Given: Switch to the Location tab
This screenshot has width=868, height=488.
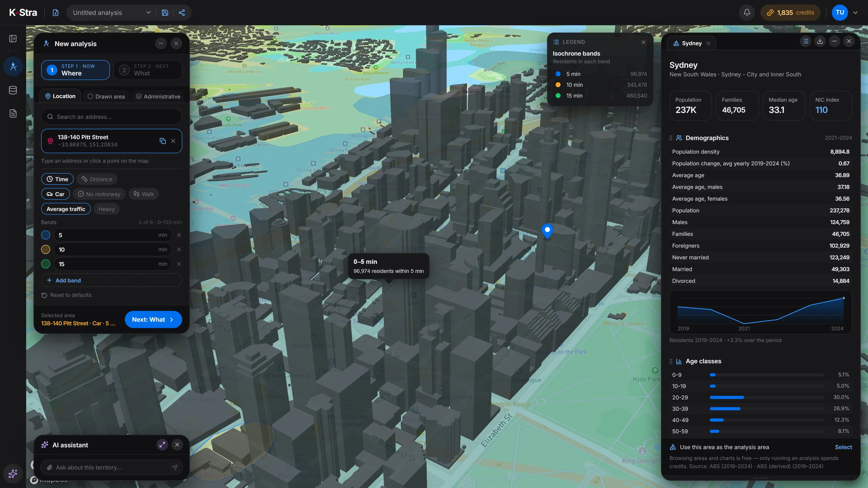Looking at the screenshot, I should (60, 96).
